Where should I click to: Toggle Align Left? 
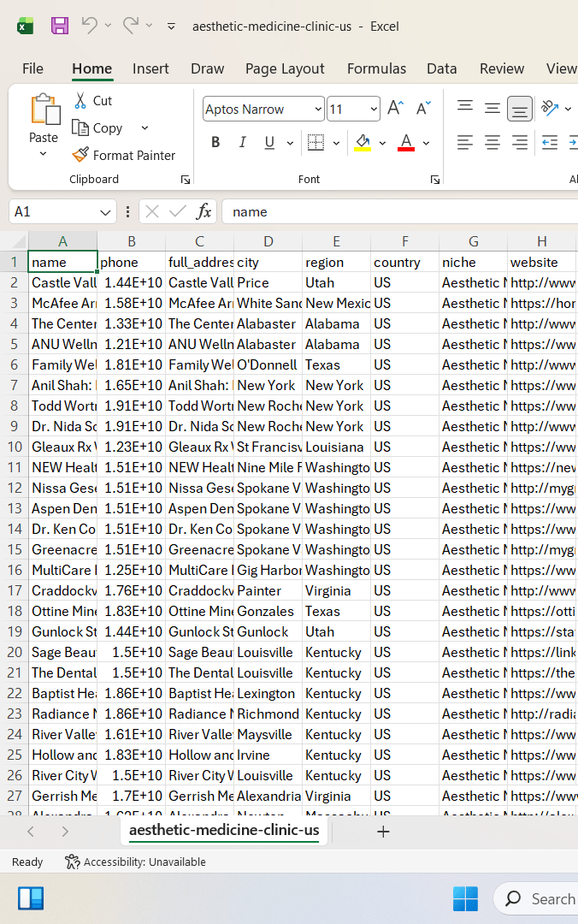pos(465,142)
